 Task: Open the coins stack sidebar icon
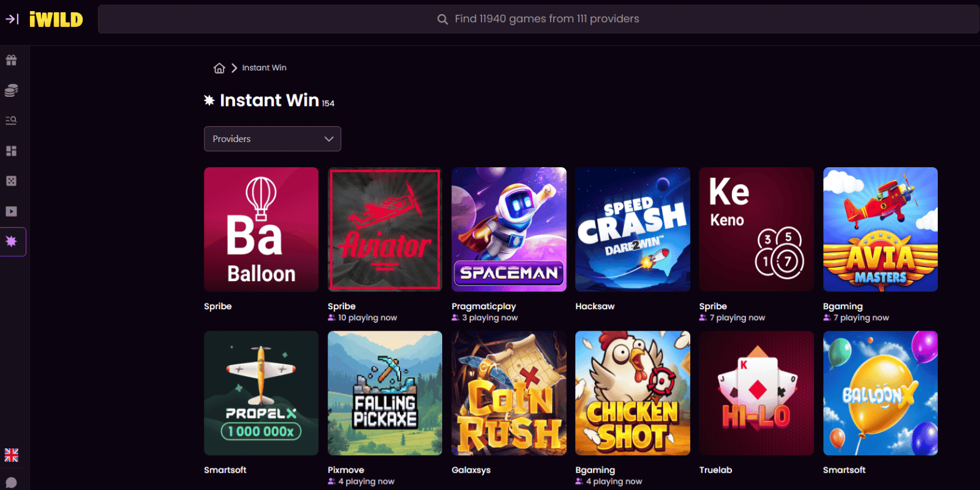coord(11,90)
